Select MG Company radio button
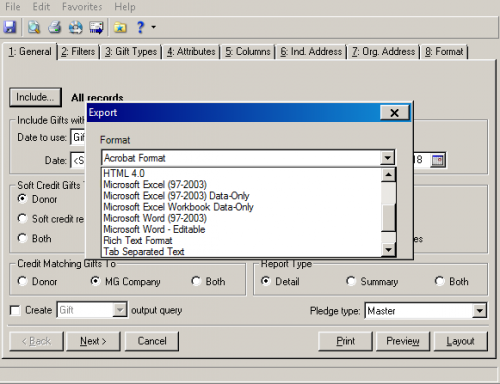The image size is (500, 384). coord(95,281)
